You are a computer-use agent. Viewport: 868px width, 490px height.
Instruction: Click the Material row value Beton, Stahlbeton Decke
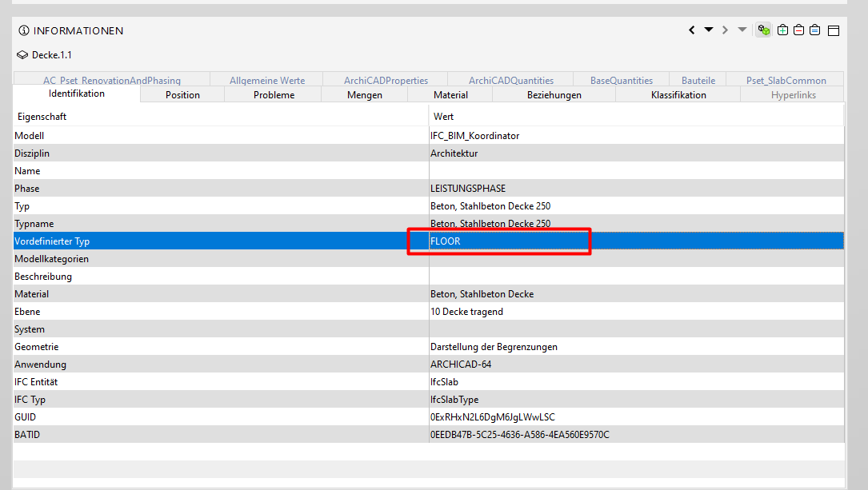pyautogui.click(x=482, y=293)
